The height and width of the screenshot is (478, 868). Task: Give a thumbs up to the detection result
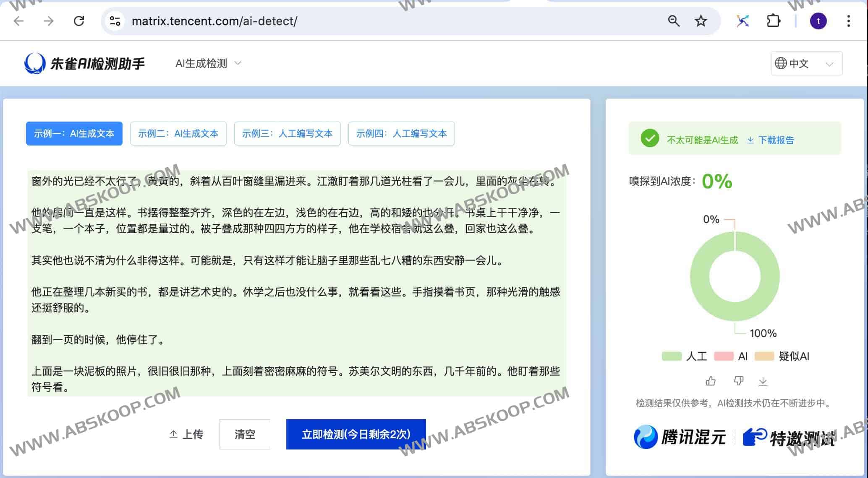[x=711, y=381]
